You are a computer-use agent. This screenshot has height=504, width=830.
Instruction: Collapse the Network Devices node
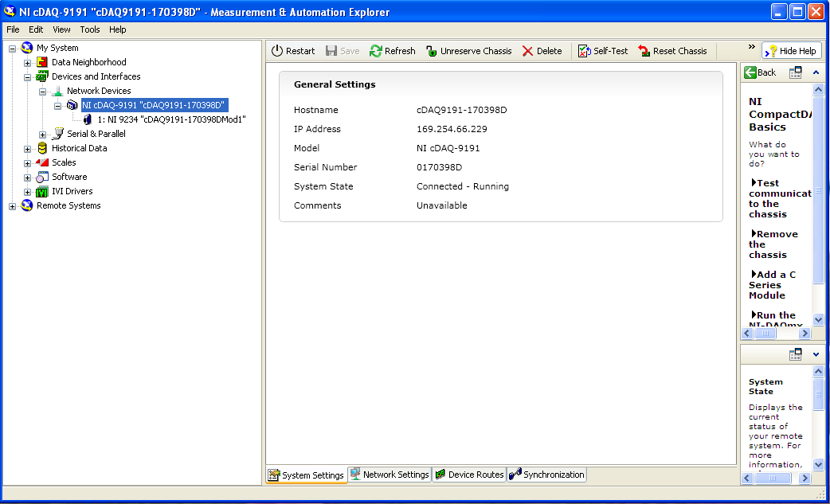[x=42, y=92]
